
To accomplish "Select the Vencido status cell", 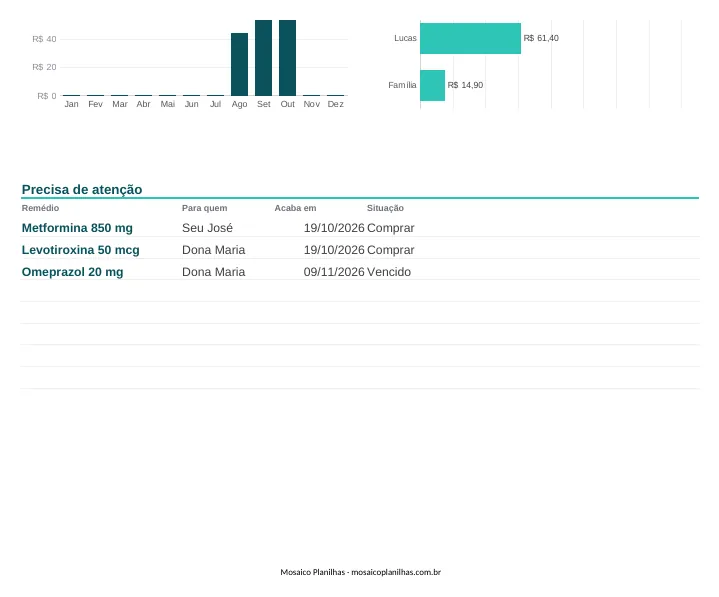I will 389,272.
